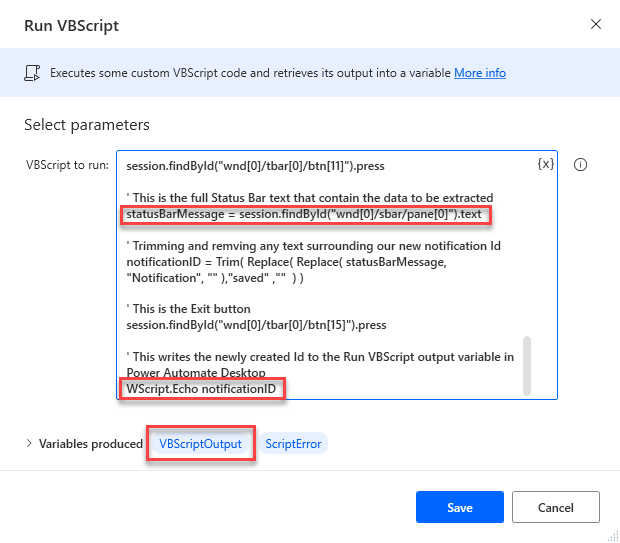Click the notificationID = Trim( Replace line
This screenshot has height=543, width=620.
[286, 262]
